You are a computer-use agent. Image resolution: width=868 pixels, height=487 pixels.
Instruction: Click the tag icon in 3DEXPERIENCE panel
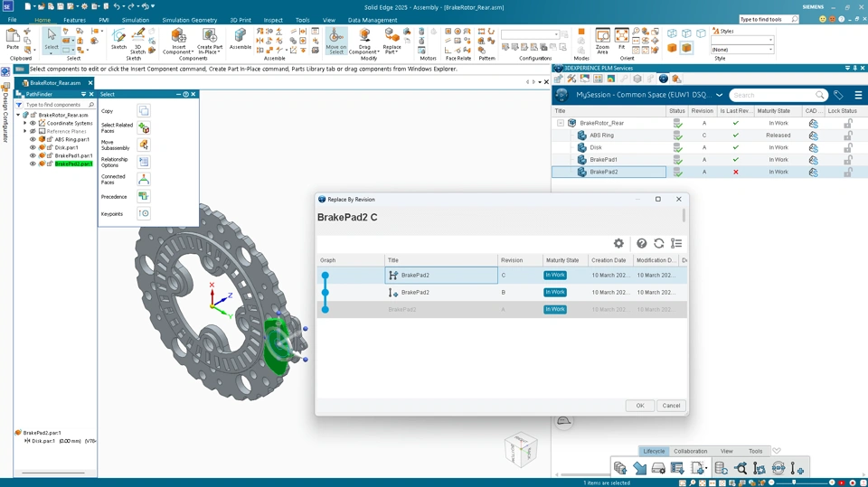click(x=838, y=95)
